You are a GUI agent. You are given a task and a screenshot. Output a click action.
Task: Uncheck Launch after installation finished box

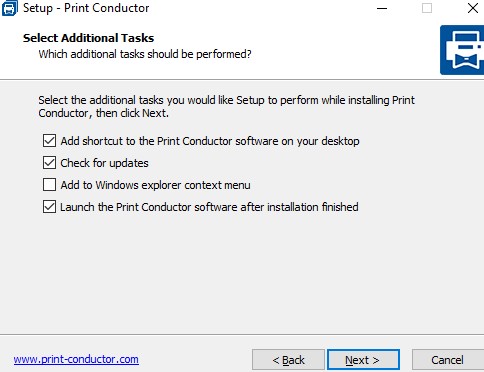coord(49,207)
